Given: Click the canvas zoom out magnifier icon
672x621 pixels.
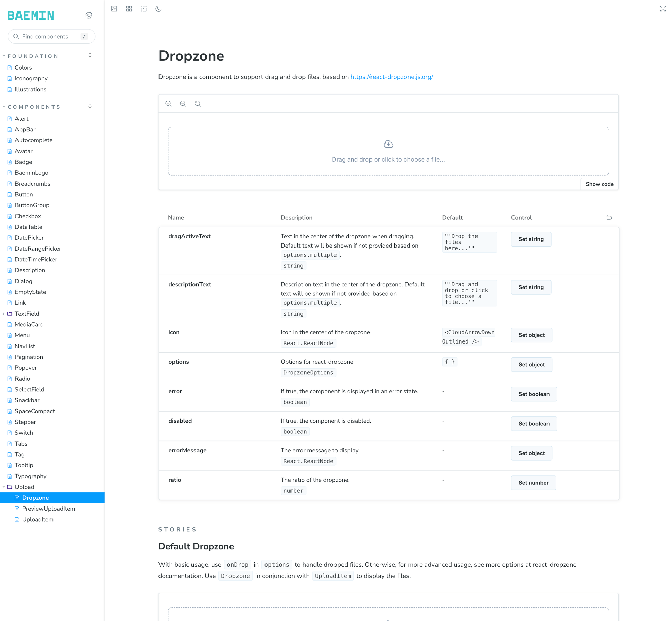Looking at the screenshot, I should point(183,104).
